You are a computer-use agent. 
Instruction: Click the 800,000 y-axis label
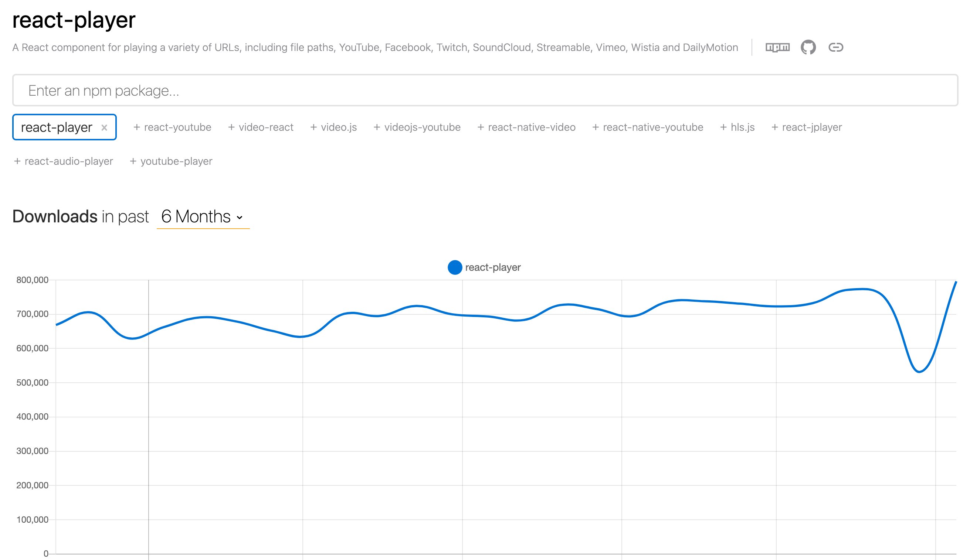click(32, 280)
